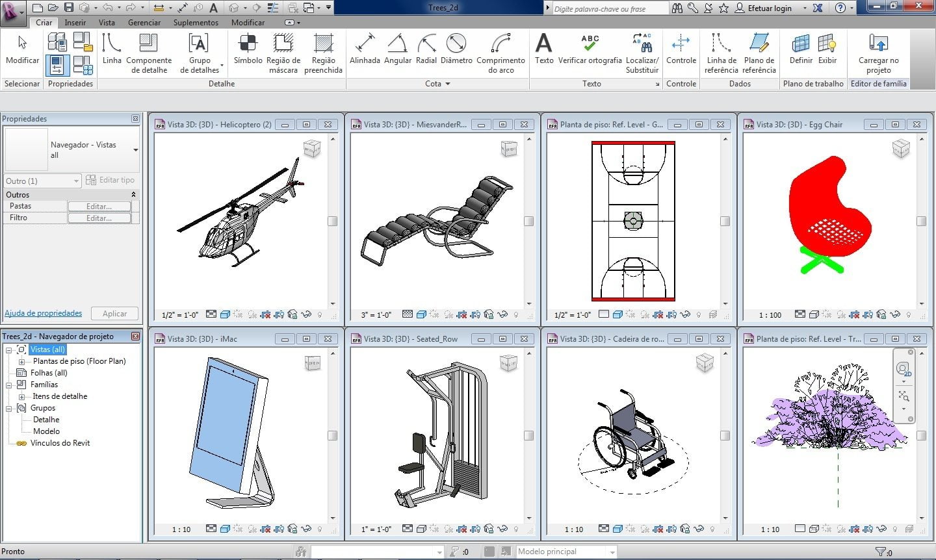Click the Undo arrow in quick access toolbar
Viewport: 936px width, 560px height.
pos(107,8)
